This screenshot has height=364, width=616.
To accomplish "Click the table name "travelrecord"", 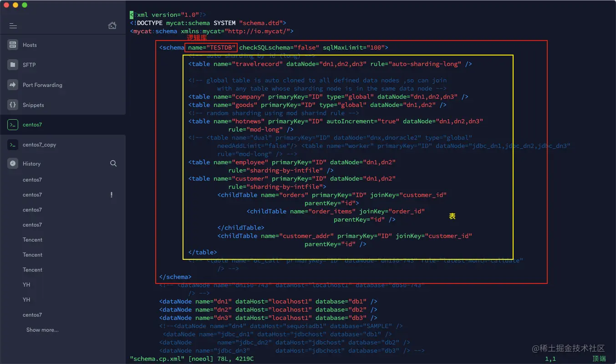I will pyautogui.click(x=257, y=64).
